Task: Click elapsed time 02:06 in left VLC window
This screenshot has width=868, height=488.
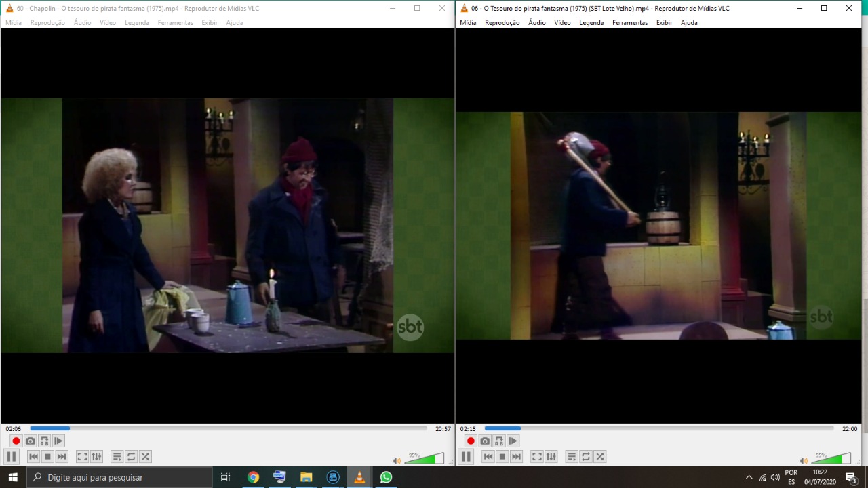Action: coord(14,429)
